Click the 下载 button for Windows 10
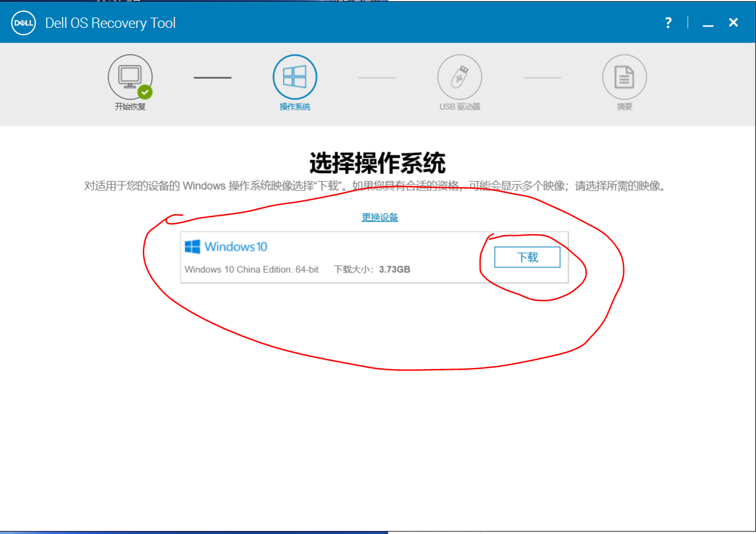The height and width of the screenshot is (534, 756). point(527,257)
